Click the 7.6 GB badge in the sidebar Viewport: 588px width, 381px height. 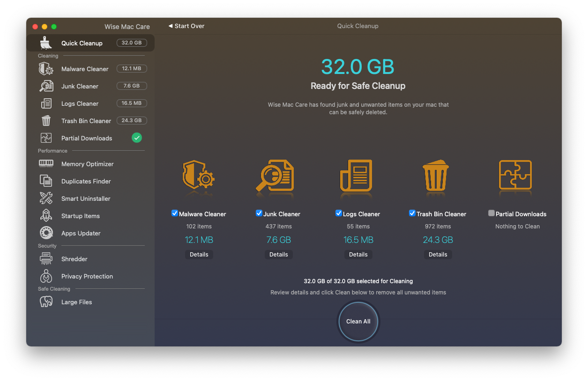(x=132, y=86)
